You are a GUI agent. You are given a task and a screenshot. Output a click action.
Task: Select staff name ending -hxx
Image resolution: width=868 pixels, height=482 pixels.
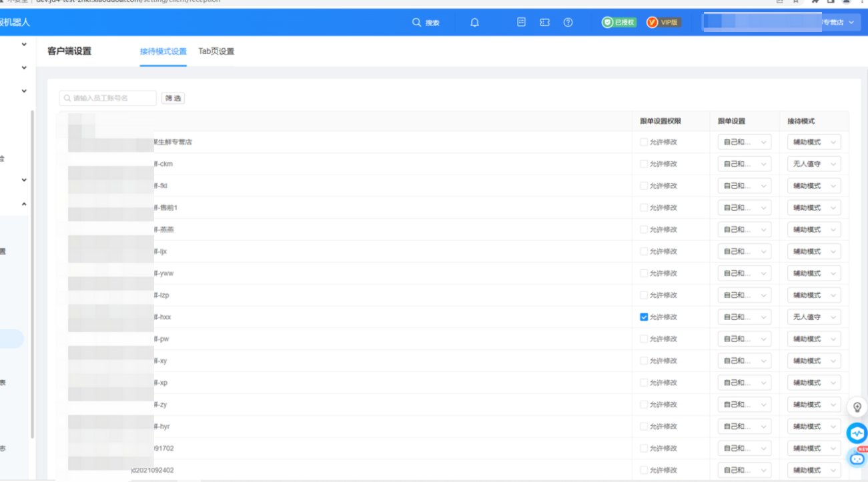click(162, 317)
